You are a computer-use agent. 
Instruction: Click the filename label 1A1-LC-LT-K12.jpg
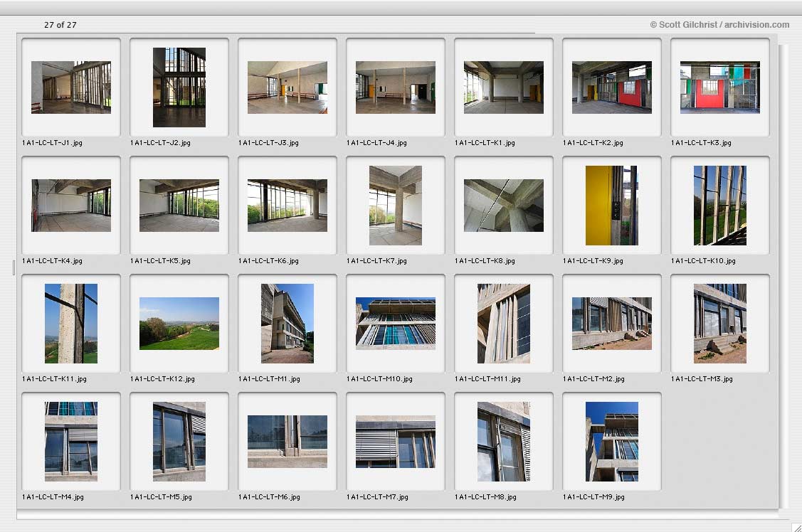coord(163,379)
